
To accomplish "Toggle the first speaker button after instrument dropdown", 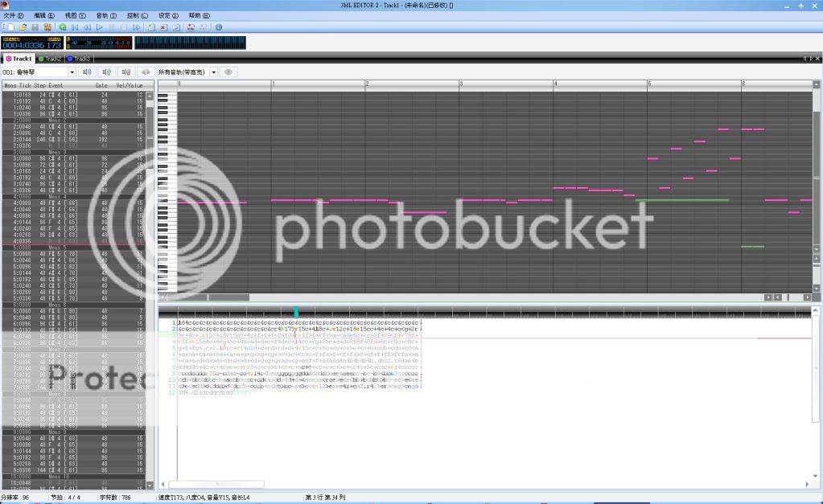I will [x=87, y=72].
